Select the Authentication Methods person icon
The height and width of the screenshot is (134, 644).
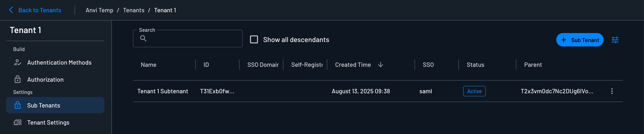coord(17,63)
